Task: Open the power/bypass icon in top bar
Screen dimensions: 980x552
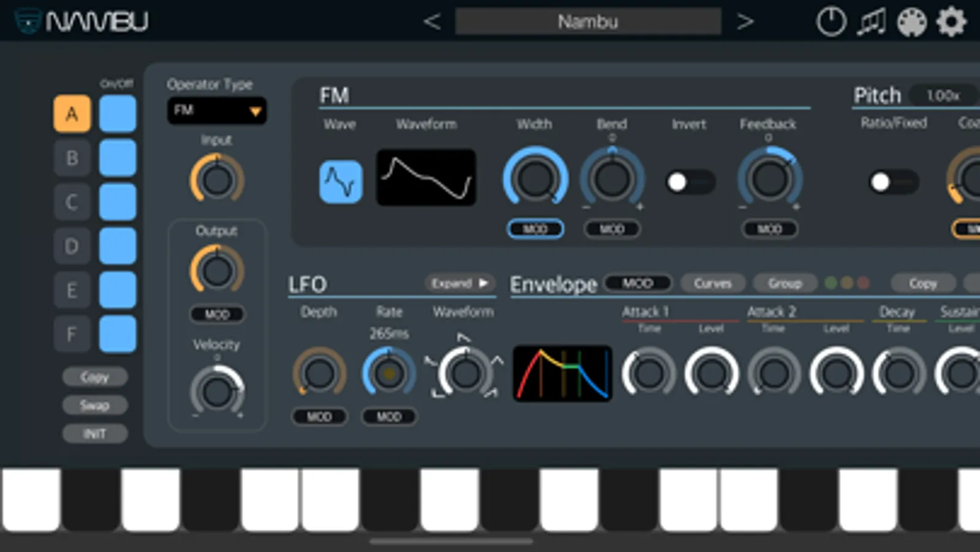Action: click(831, 22)
